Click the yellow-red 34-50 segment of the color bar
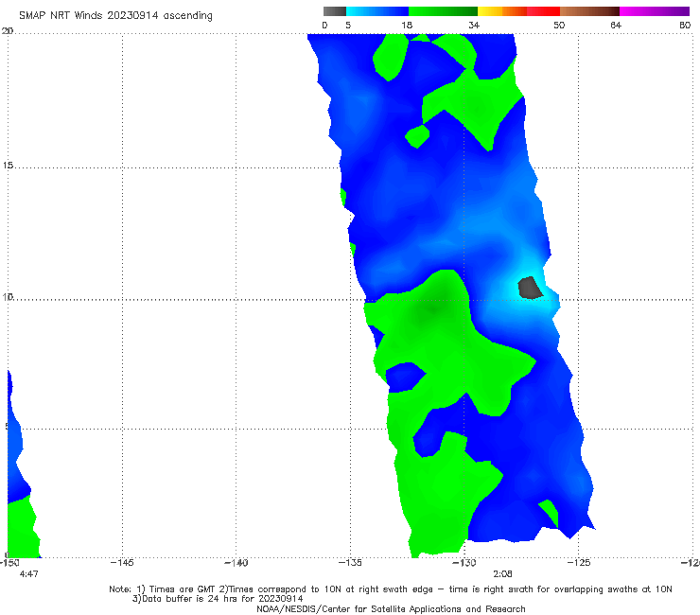Viewport: 700px width, 615px height. point(518,11)
